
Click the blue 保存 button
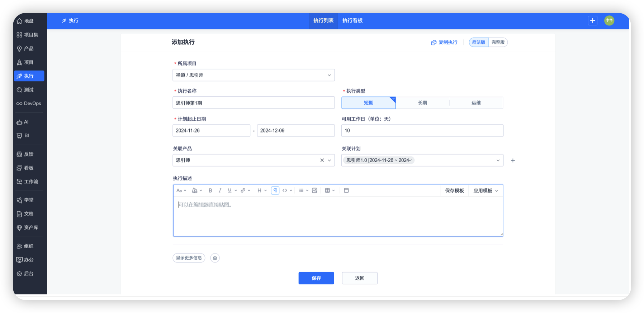click(x=316, y=278)
